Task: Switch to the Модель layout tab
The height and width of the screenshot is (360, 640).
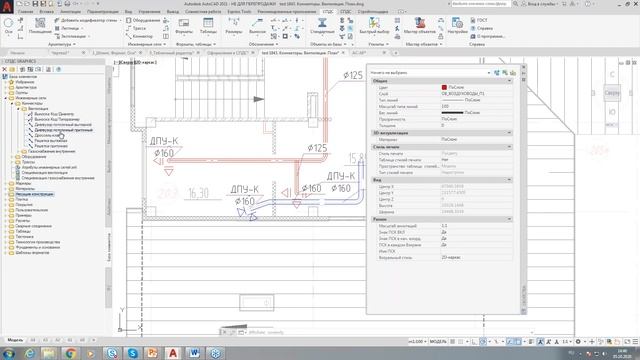Action: [15, 340]
